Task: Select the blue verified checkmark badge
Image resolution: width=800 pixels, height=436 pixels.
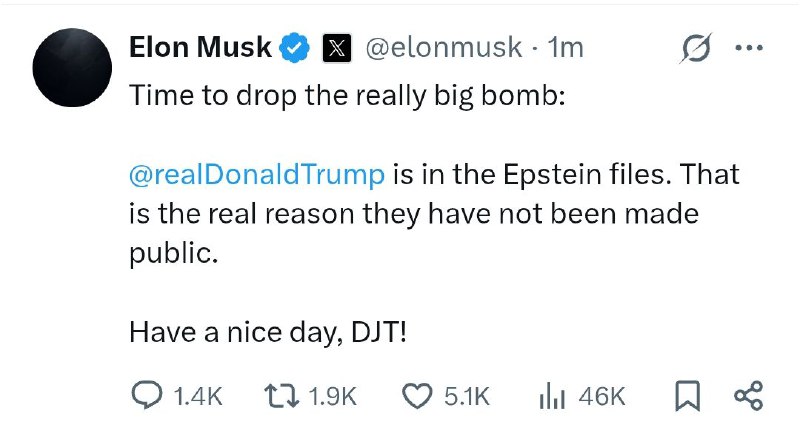Action: pos(294,47)
